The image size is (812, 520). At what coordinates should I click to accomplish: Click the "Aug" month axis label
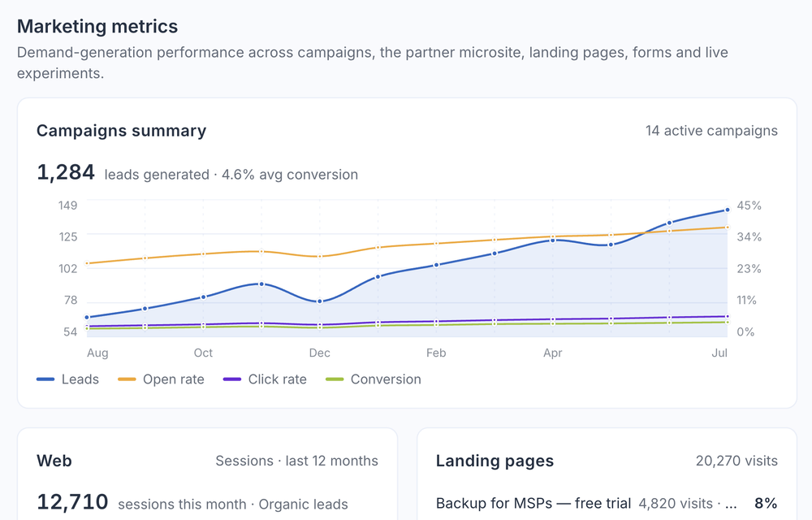(x=97, y=353)
